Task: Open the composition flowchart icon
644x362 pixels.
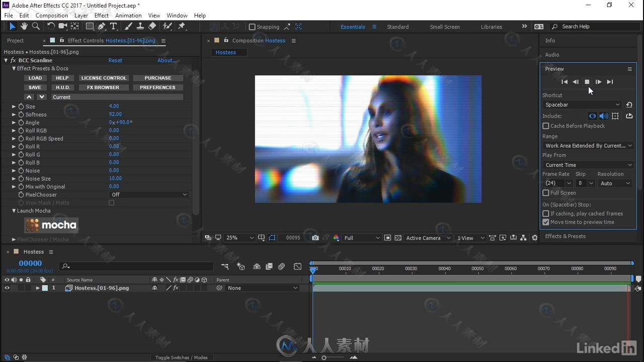Action: click(524, 238)
